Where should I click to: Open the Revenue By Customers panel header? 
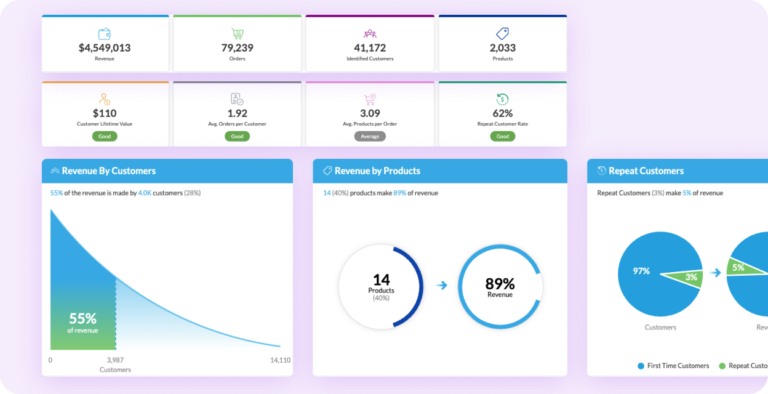(x=167, y=171)
